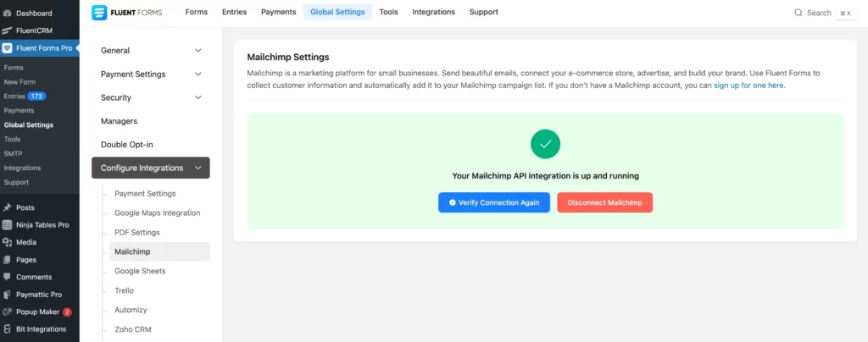Screen dimensions: 868x342
Task: Click the Popup Maker notification badge 2
Action: pos(67,312)
